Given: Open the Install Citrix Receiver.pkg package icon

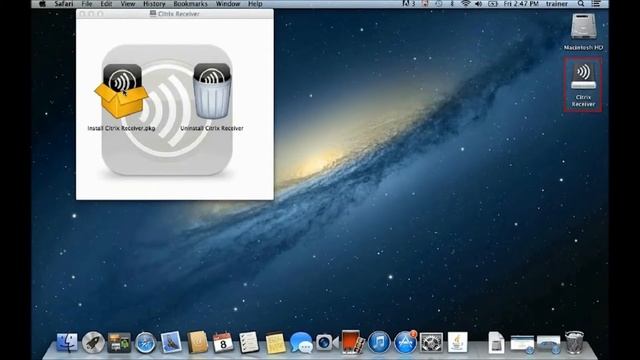Looking at the screenshot, I should 121,91.
